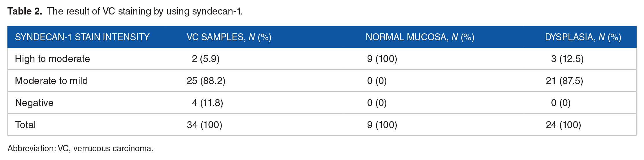Click the Table 2 caption title
This screenshot has height=160, width=644.
point(125,11)
